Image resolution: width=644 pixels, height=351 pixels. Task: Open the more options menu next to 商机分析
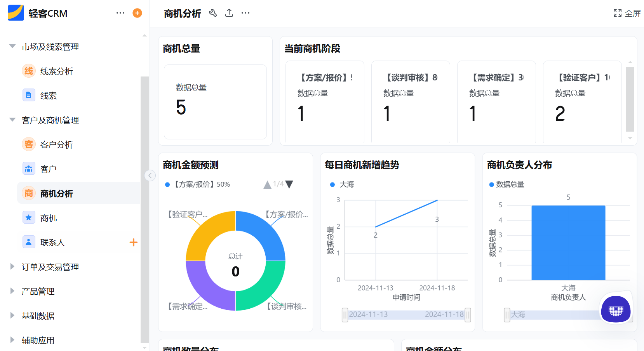point(245,13)
